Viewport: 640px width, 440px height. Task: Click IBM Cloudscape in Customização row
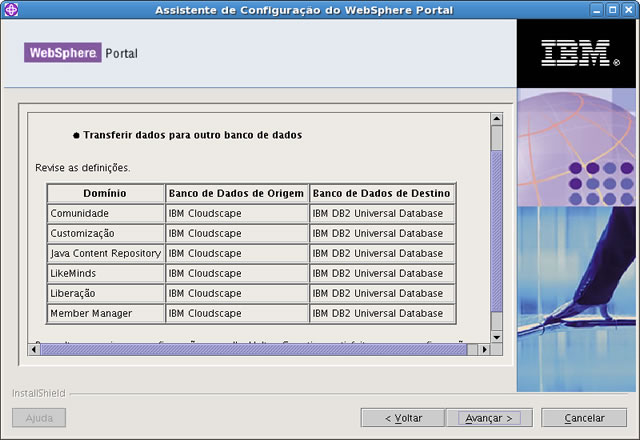[x=236, y=233]
